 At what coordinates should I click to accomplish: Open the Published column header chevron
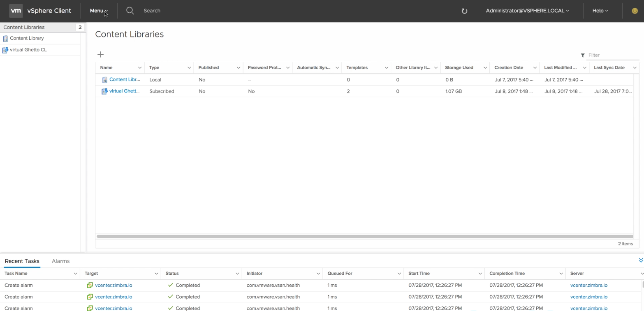[x=239, y=67]
